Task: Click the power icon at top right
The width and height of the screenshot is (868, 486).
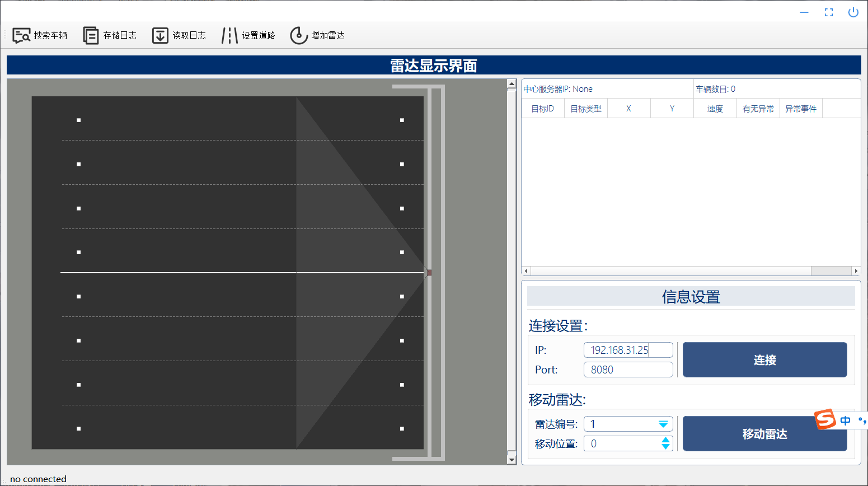Action: tap(853, 12)
